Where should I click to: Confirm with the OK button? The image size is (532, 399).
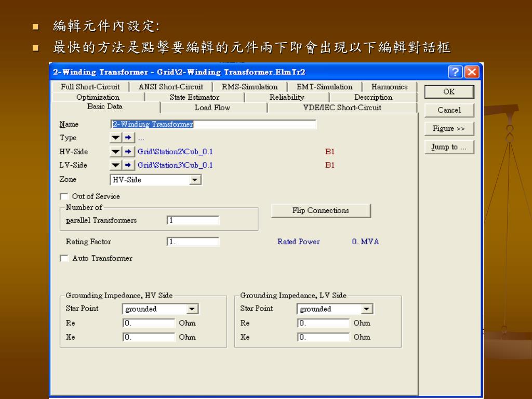[449, 91]
